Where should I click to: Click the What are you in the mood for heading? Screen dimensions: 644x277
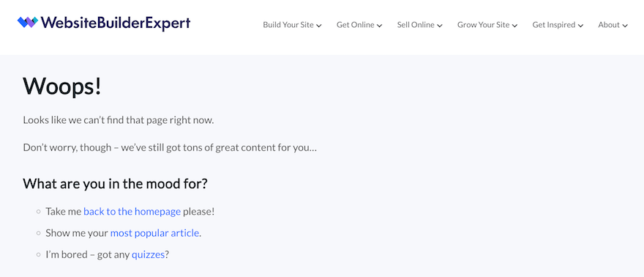(x=116, y=183)
